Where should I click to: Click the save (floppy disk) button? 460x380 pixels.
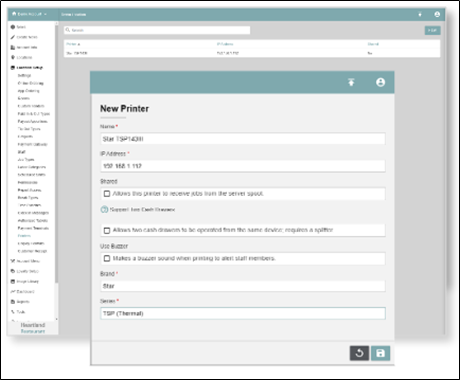pyautogui.click(x=380, y=353)
